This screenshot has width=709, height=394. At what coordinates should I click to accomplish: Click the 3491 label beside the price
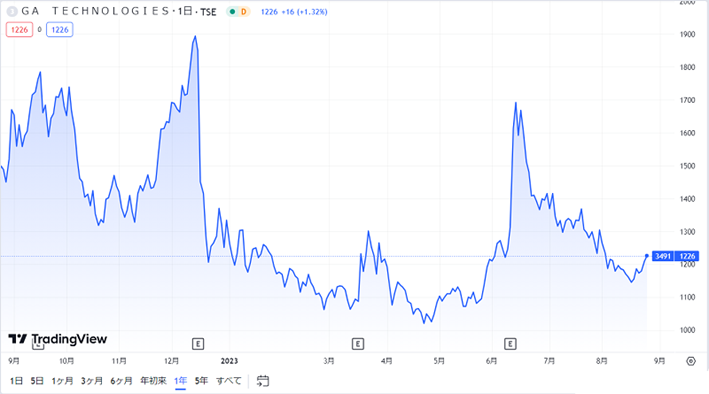point(663,256)
